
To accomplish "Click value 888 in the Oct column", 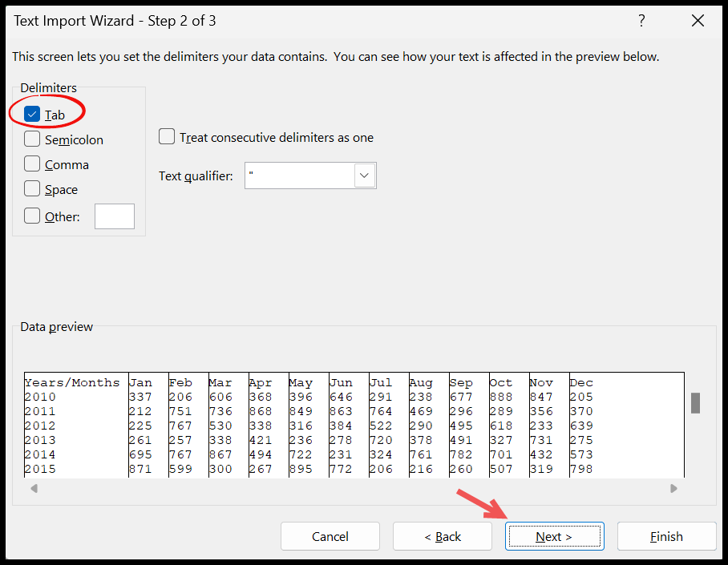I will [501, 397].
